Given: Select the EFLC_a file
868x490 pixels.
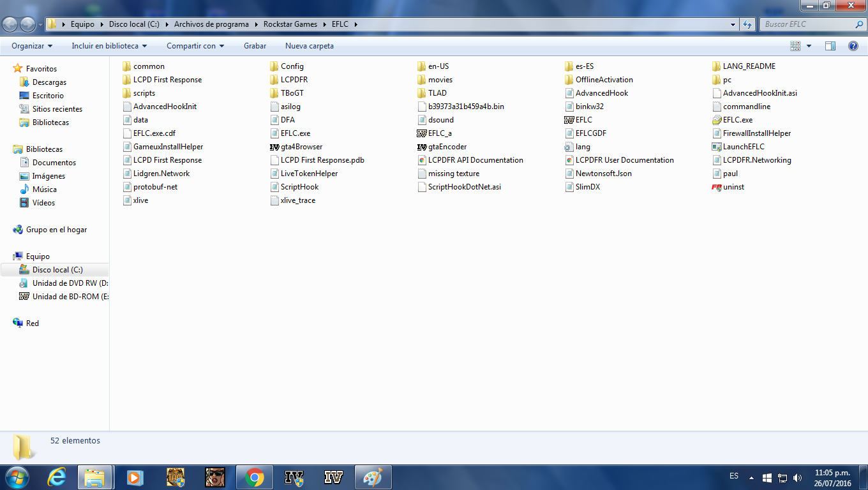Looking at the screenshot, I should coord(434,133).
